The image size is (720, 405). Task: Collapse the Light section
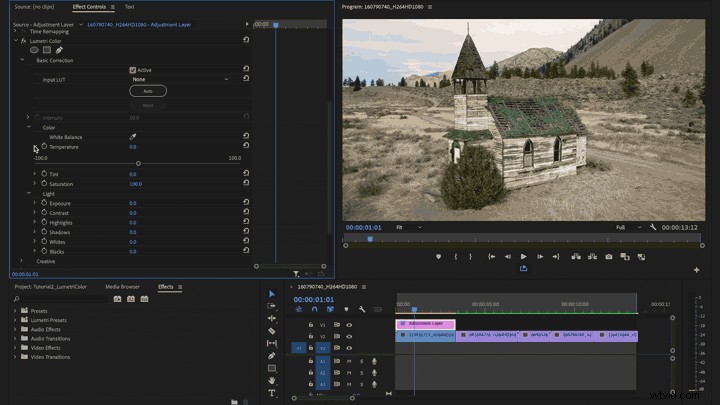(28, 194)
